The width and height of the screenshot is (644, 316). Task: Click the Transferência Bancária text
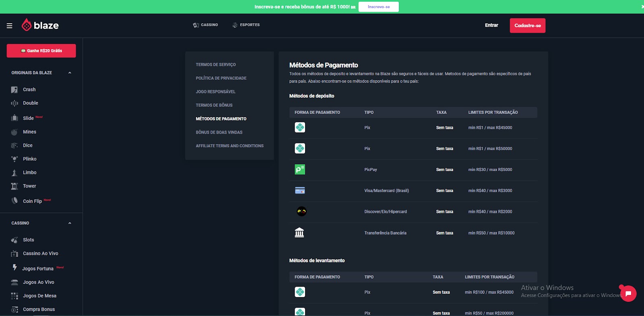coord(385,233)
